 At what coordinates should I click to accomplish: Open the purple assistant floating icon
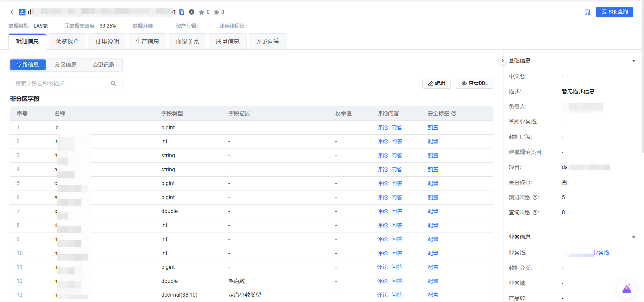pyautogui.click(x=627, y=288)
